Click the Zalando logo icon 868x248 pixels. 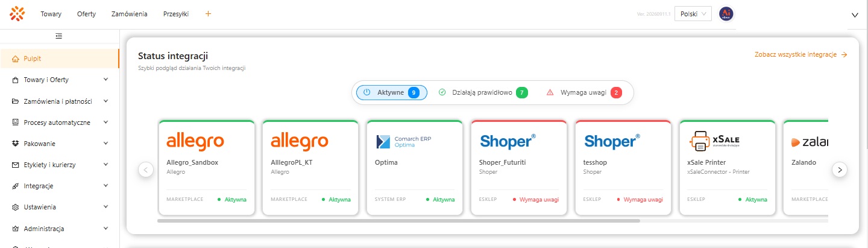pos(810,142)
